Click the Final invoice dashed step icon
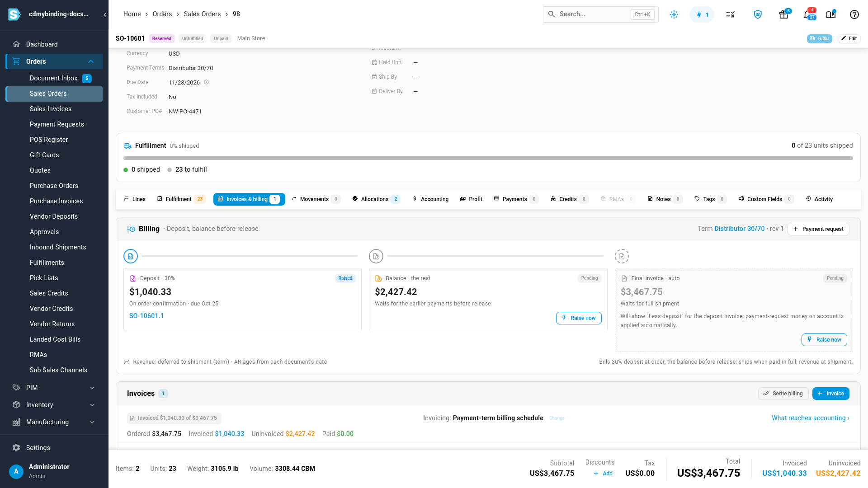The height and width of the screenshot is (488, 868). click(x=622, y=256)
